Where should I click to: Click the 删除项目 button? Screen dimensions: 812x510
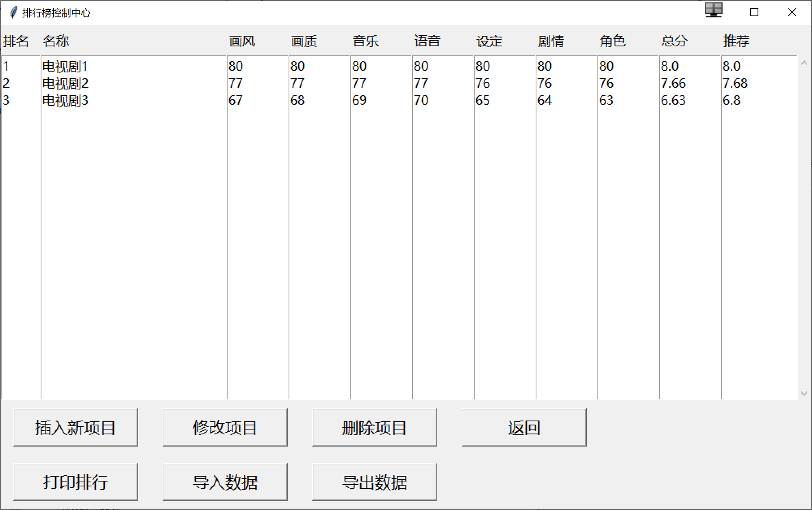pos(374,427)
